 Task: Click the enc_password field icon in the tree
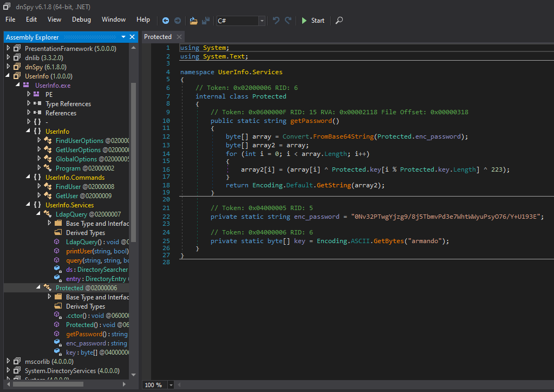[x=57, y=343]
